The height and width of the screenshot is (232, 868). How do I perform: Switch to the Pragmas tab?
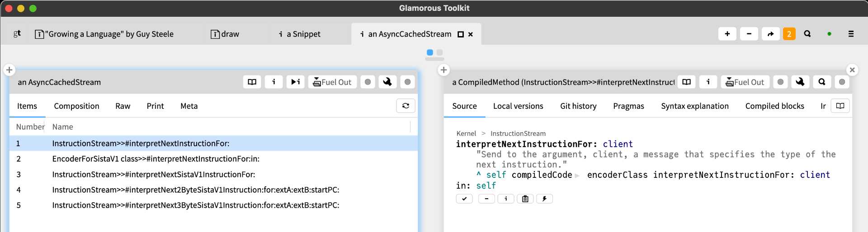628,106
